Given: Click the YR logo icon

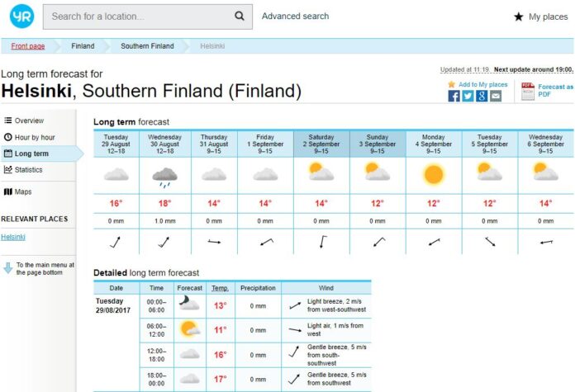Looking at the screenshot, I should pos(22,17).
